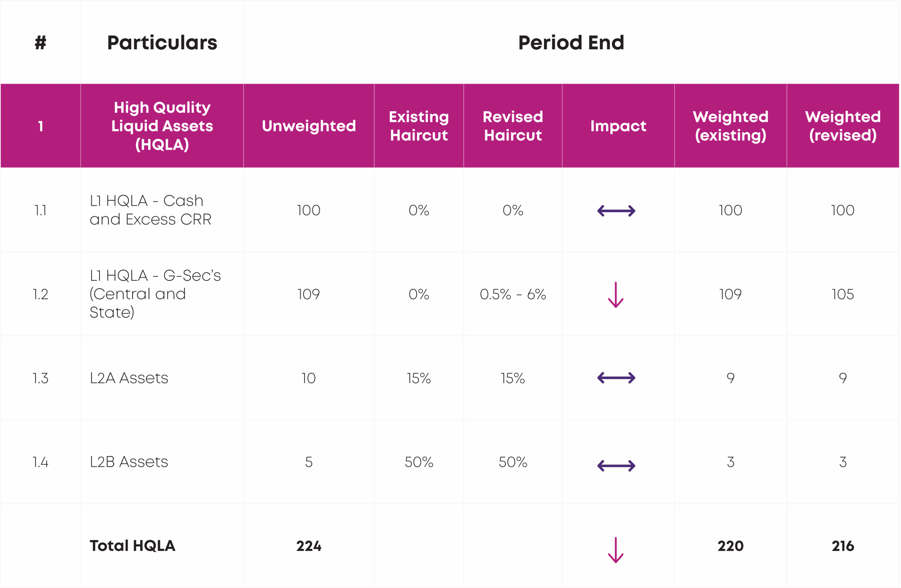Select the L1 HQLA - Cash and Excess CRR label
The width and height of the screenshot is (901, 588).
point(150,210)
